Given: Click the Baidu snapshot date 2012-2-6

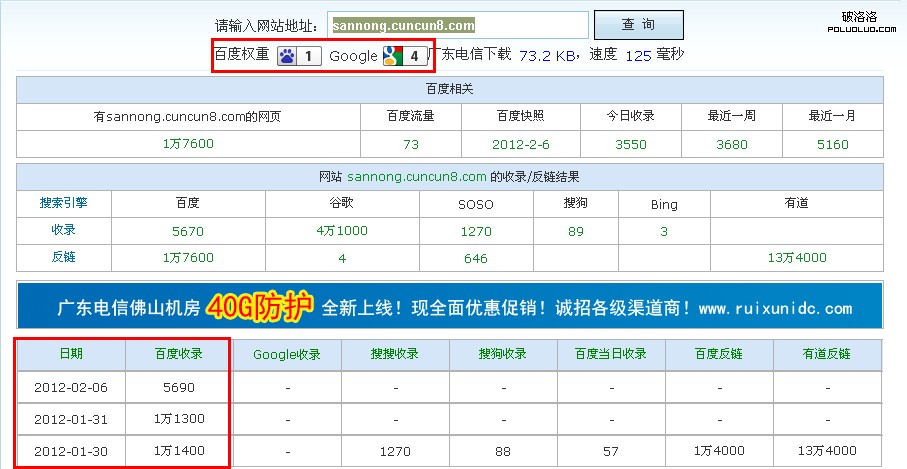Looking at the screenshot, I should pyautogui.click(x=520, y=144).
